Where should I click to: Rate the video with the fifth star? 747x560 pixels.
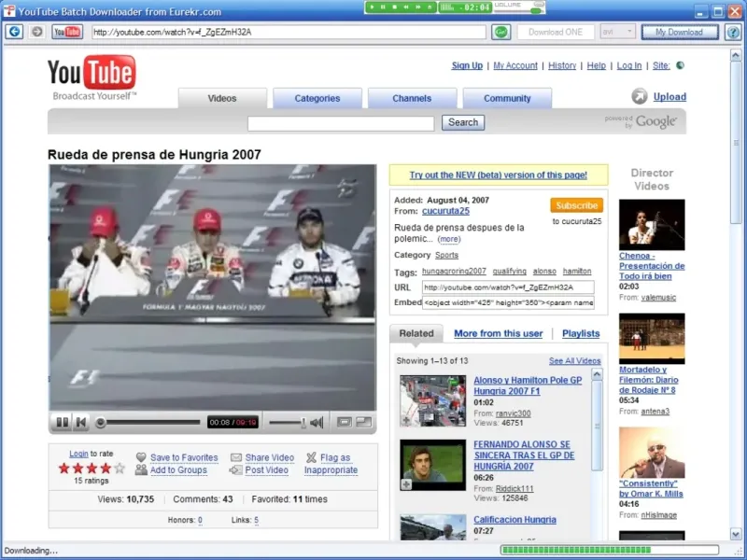pos(120,468)
